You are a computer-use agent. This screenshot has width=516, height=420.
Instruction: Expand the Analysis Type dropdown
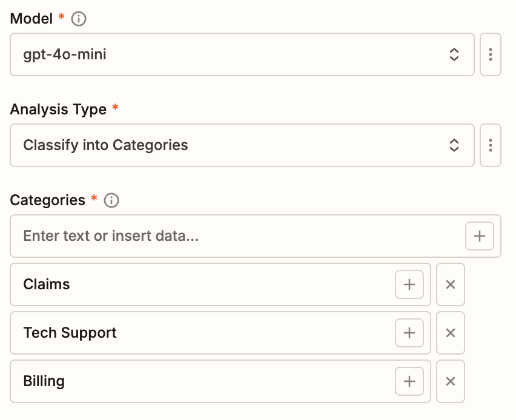point(230,145)
